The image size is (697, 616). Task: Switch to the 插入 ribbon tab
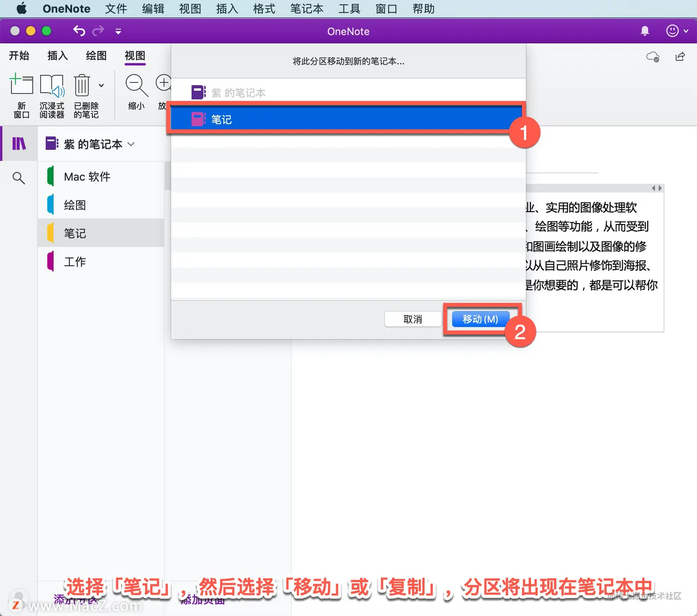click(58, 56)
